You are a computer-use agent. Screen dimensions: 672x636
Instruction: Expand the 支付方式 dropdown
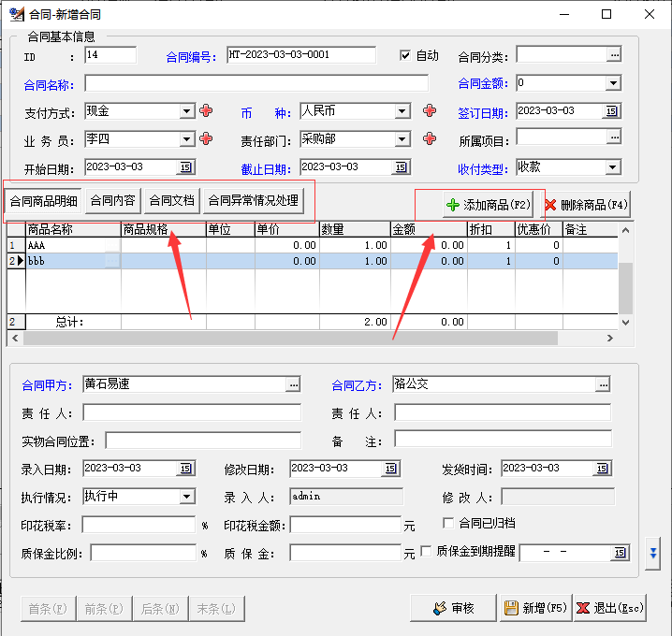pos(187,111)
